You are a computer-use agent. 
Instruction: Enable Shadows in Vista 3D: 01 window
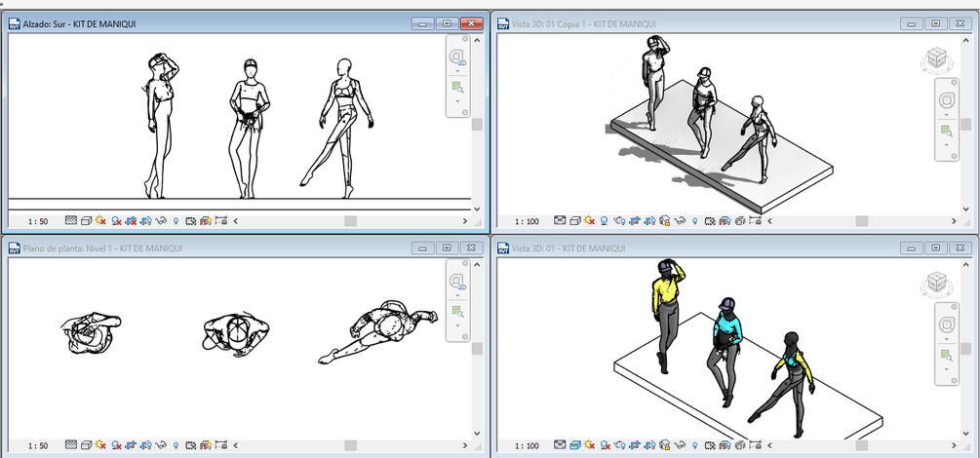coord(605,445)
